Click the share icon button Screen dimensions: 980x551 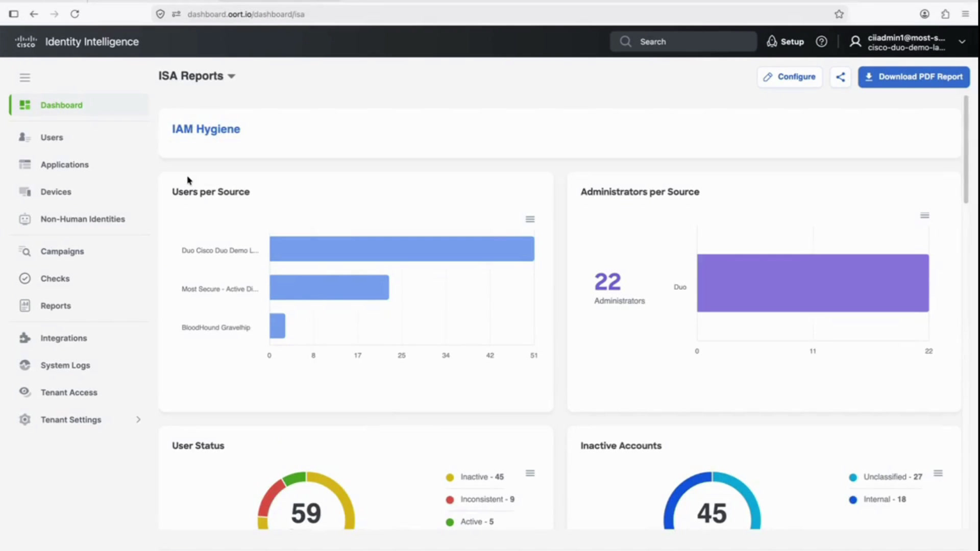[x=841, y=77]
